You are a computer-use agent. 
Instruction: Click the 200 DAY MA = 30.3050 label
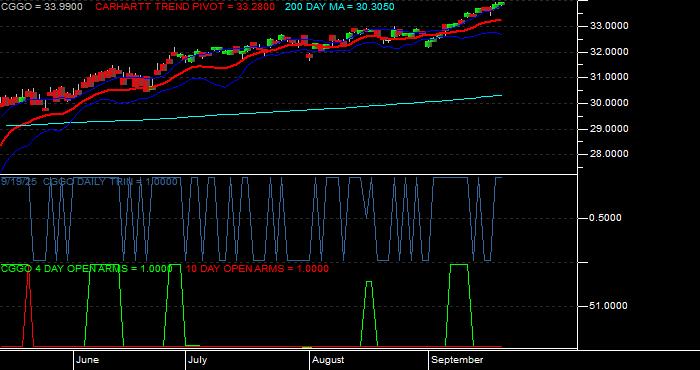[340, 7]
